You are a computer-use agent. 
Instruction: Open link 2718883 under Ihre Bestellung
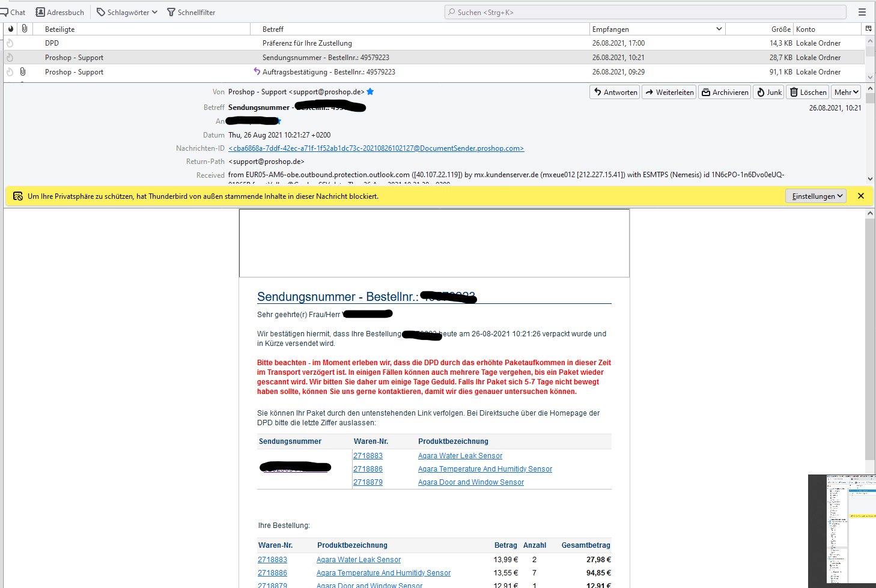click(272, 560)
